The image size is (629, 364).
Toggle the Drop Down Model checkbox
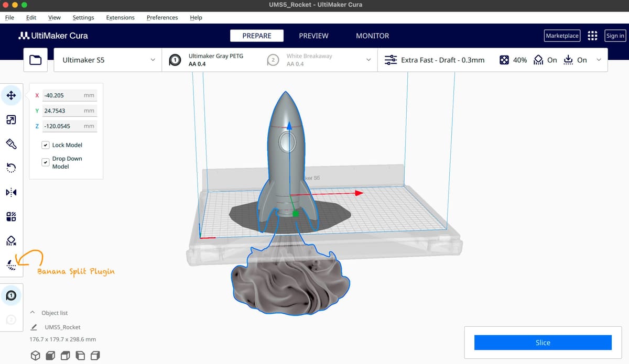[x=46, y=162]
